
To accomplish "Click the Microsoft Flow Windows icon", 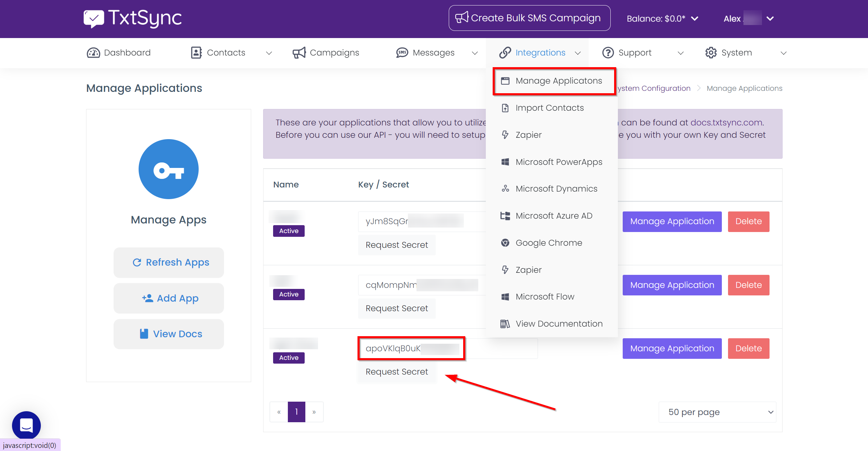I will 505,297.
